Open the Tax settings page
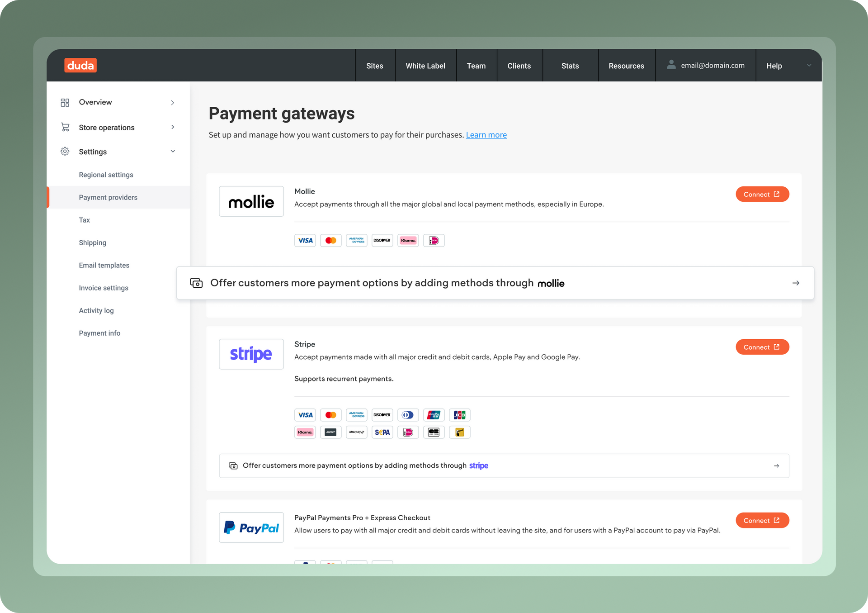The width and height of the screenshot is (868, 613). tap(85, 220)
